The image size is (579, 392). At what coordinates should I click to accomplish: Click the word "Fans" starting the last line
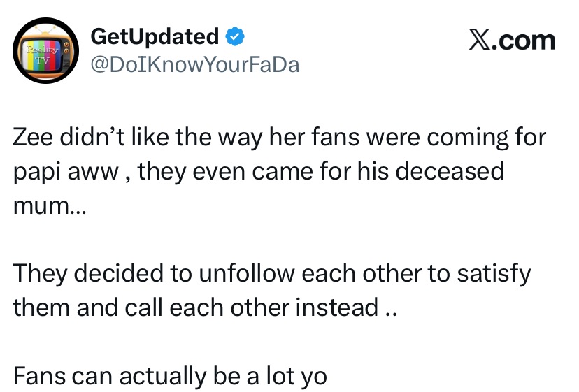coord(39,376)
